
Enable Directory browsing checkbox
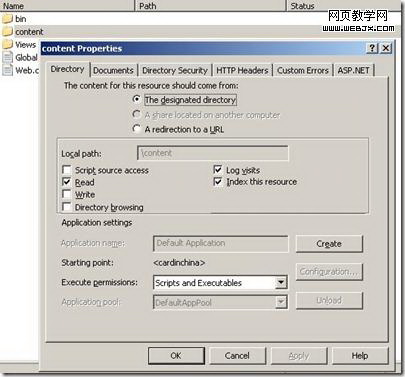tap(67, 207)
